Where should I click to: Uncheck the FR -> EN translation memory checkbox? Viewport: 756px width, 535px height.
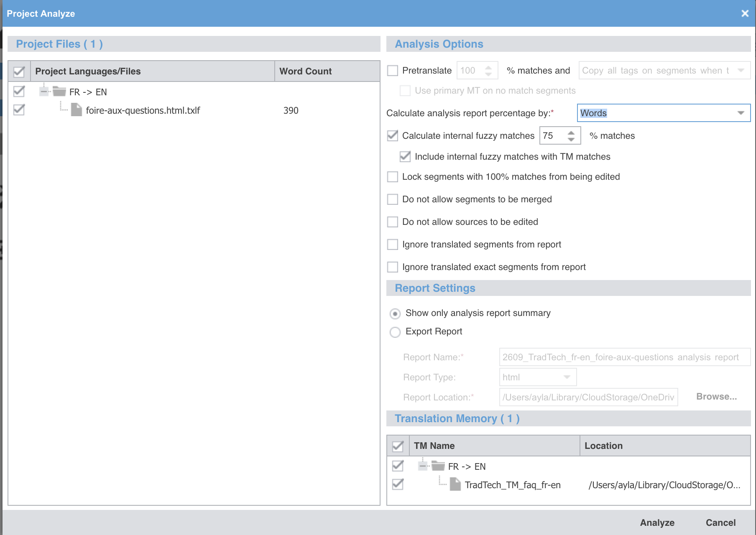coord(398,466)
